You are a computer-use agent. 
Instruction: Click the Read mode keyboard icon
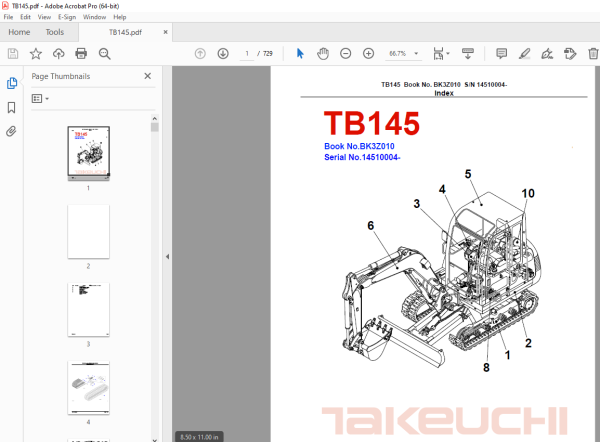pos(468,54)
